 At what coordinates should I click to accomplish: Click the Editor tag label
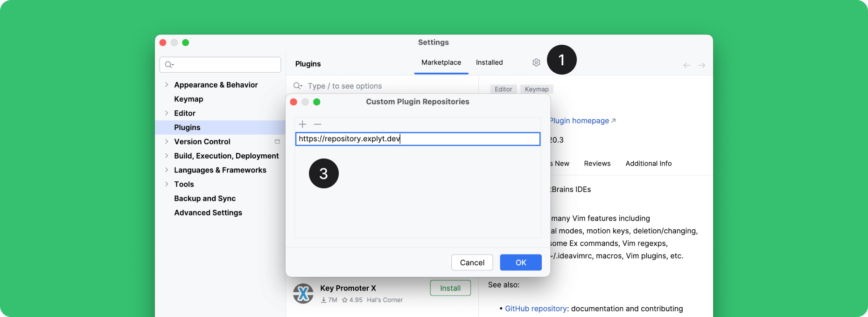pyautogui.click(x=504, y=89)
